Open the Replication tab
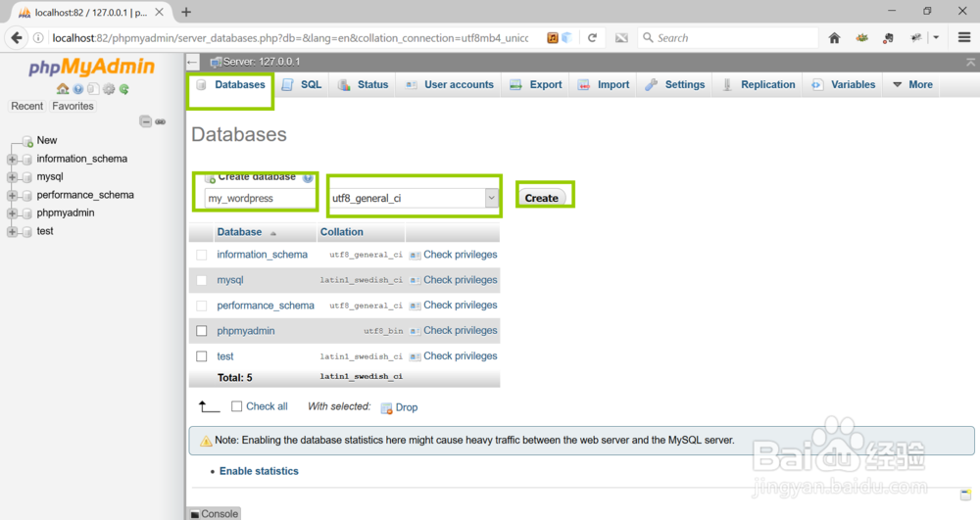 (759, 85)
